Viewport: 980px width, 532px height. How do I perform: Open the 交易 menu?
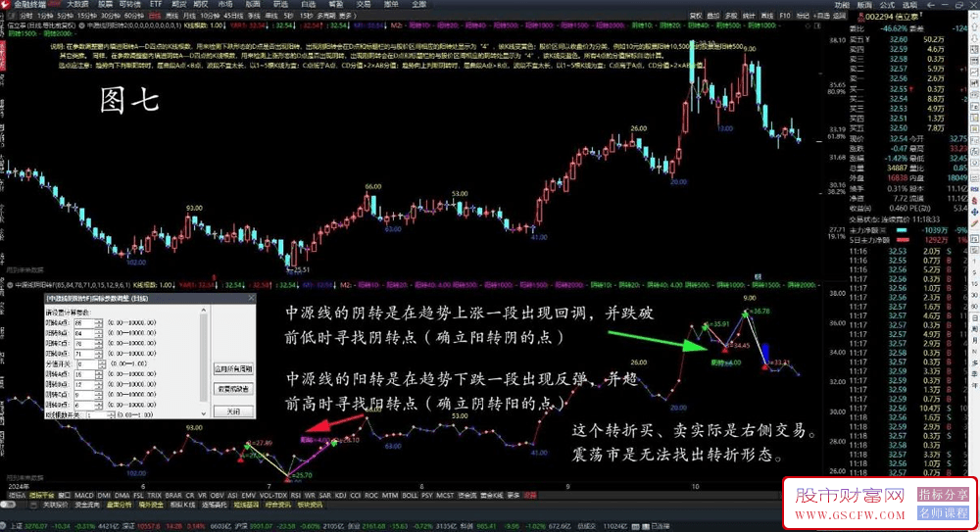tap(364, 4)
